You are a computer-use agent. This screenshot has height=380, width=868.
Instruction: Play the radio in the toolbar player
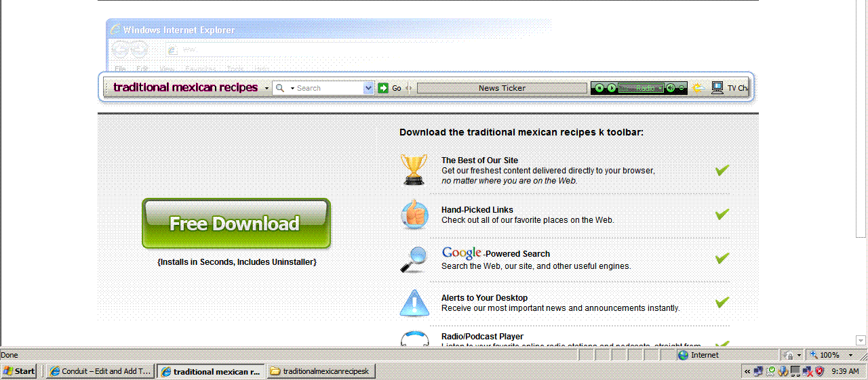click(612, 88)
